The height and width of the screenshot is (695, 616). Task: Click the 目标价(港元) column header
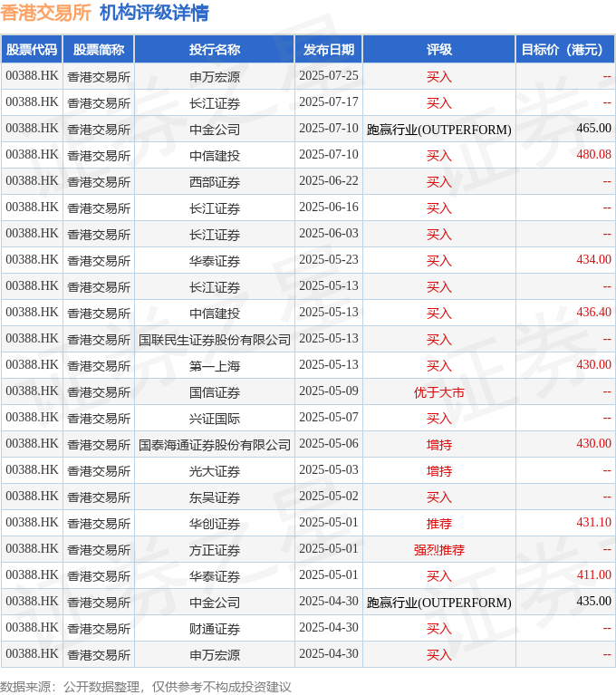click(x=565, y=49)
